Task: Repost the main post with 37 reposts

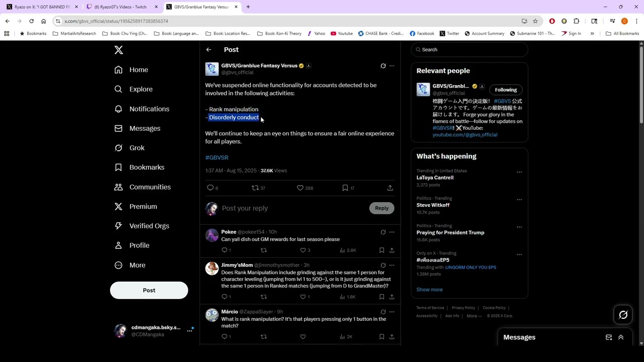Action: coord(255,188)
